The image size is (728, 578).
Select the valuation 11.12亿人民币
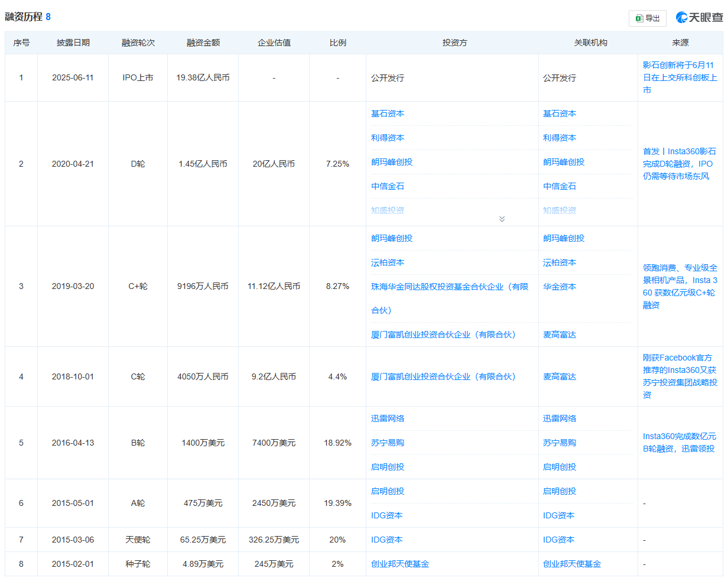(x=274, y=286)
